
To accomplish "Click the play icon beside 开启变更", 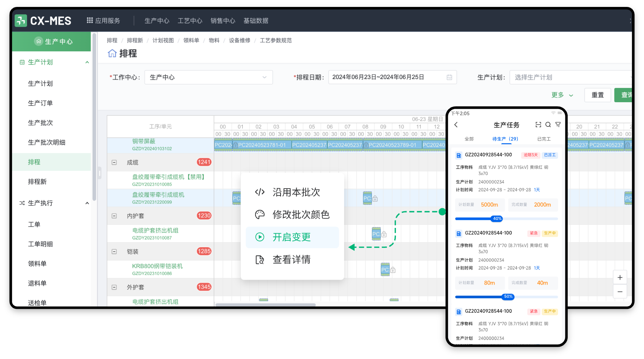I will [260, 237].
